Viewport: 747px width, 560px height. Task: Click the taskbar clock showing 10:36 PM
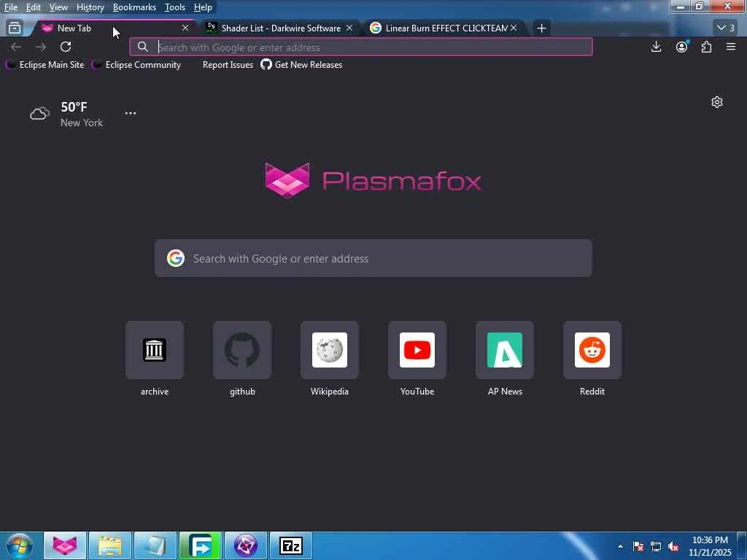click(710, 546)
